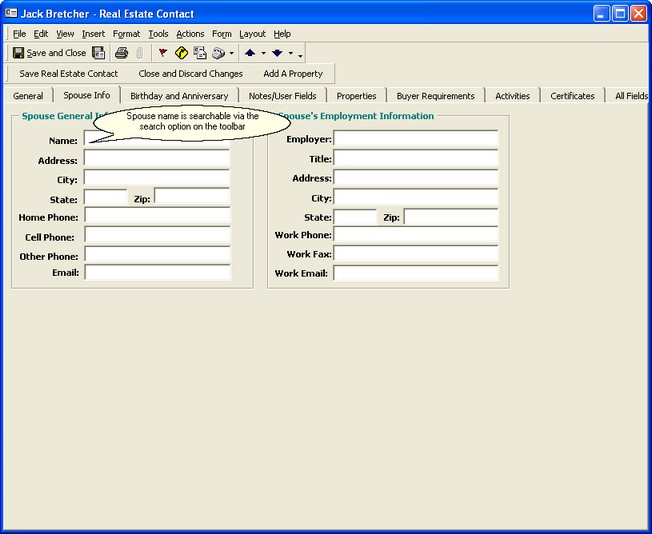Open the Tools menu
Screen dimensions: 652x534
point(158,34)
